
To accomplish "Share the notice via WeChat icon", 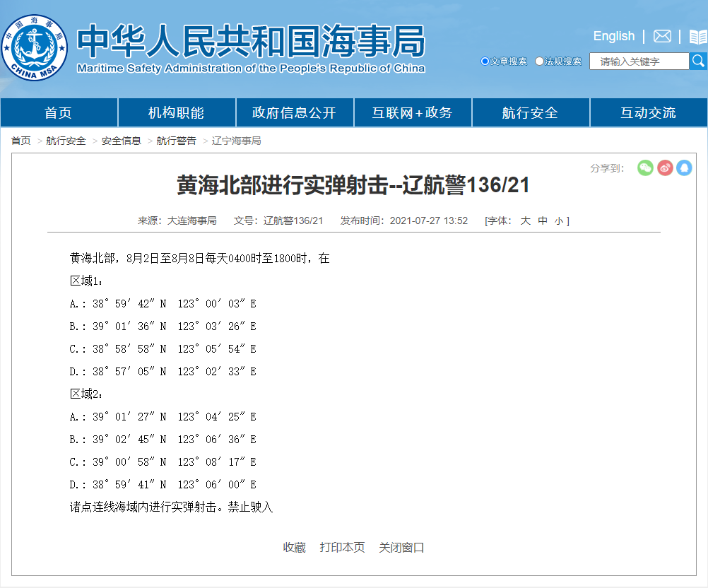I will (645, 168).
